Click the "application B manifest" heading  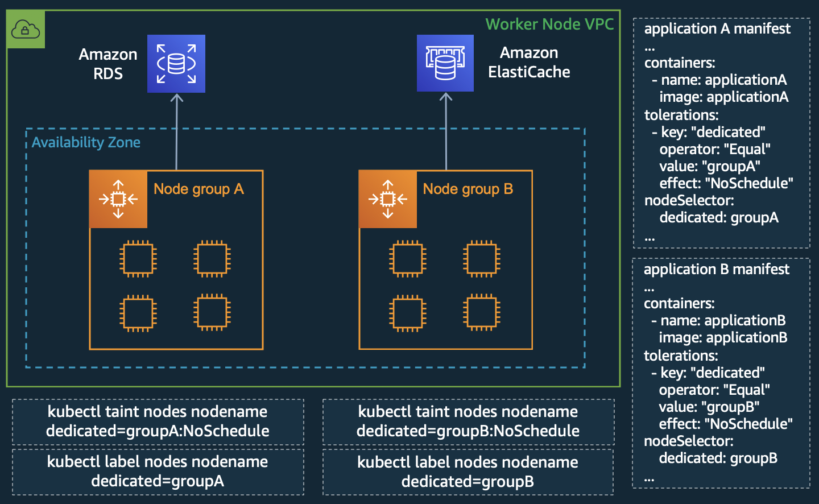click(717, 269)
